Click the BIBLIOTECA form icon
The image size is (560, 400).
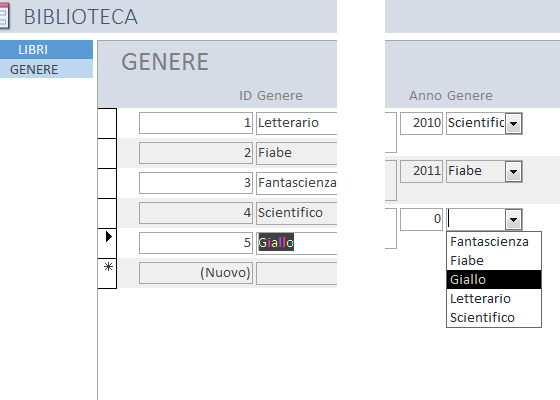4,16
